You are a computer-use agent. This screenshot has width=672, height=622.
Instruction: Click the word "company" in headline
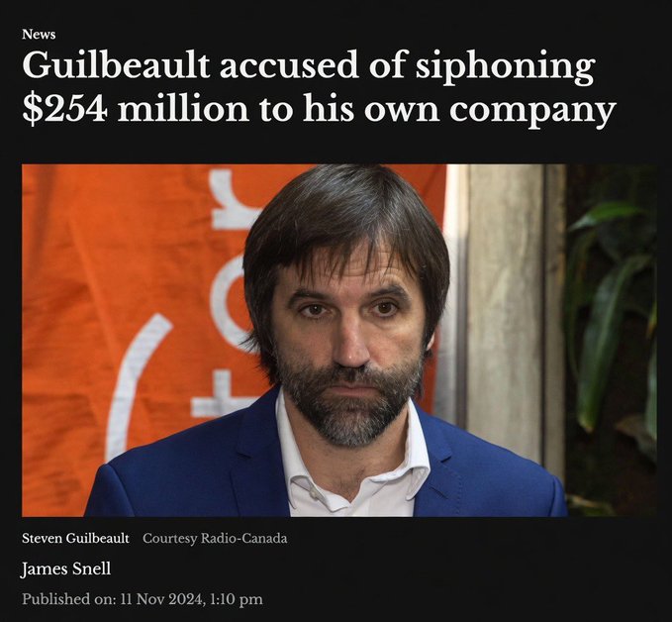point(532,112)
